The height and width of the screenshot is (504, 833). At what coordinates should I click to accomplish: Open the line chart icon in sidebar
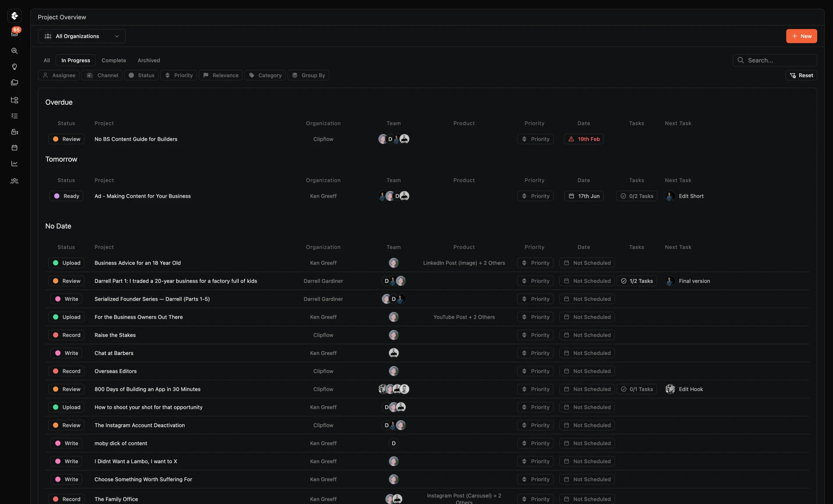pyautogui.click(x=14, y=163)
